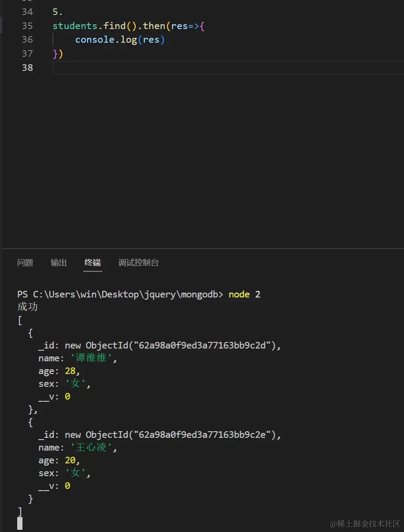Select the node 2 command in terminal
The image size is (404, 532).
coord(244,294)
